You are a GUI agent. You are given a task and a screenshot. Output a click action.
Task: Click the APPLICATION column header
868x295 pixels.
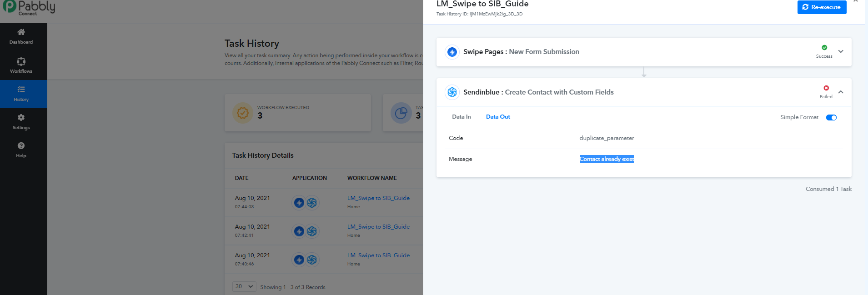tap(309, 178)
